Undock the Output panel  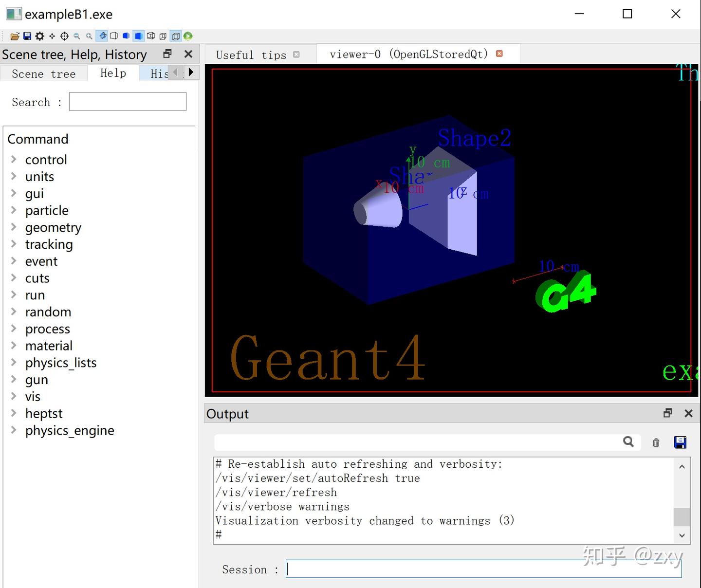point(667,413)
